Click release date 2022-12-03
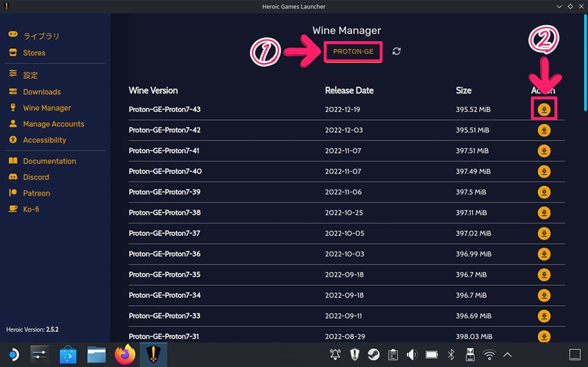 [x=344, y=130]
